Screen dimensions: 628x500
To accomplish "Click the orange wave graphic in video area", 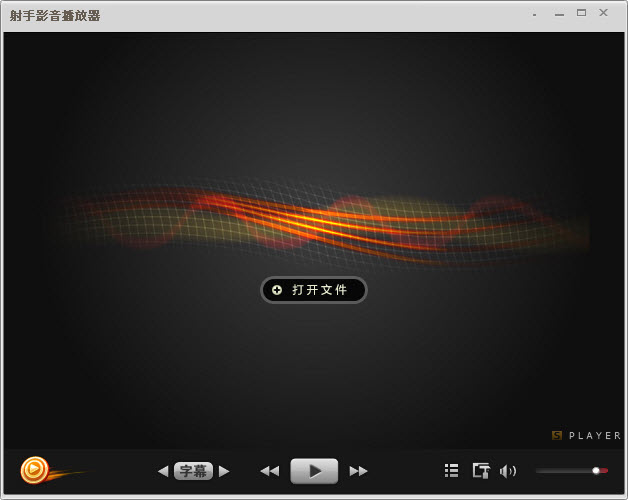I will [x=320, y=222].
